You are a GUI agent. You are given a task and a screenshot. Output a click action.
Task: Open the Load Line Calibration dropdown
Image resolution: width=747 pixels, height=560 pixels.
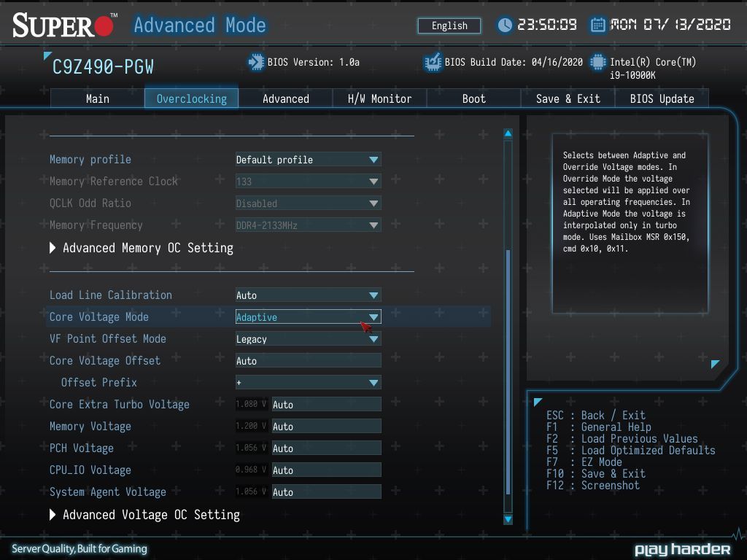coord(309,295)
